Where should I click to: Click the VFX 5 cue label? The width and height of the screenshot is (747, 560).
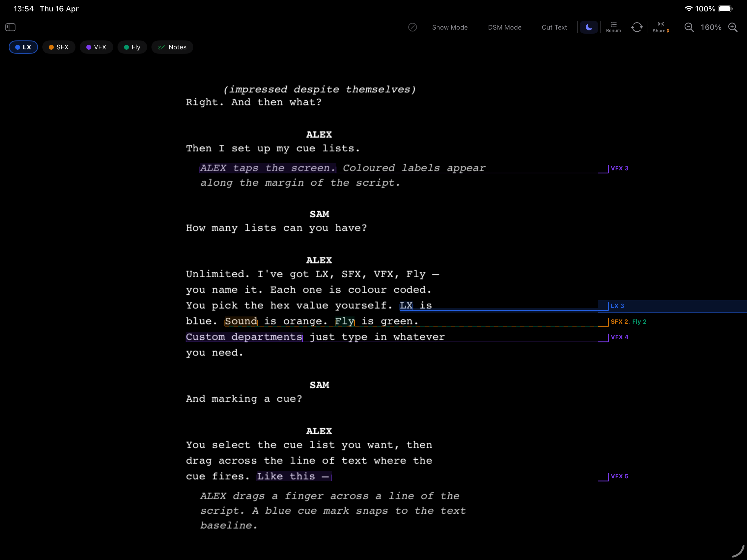point(619,476)
